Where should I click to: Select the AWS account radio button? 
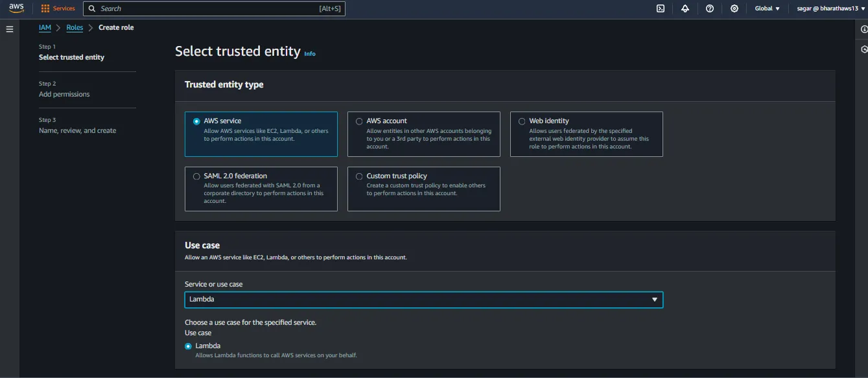[359, 121]
